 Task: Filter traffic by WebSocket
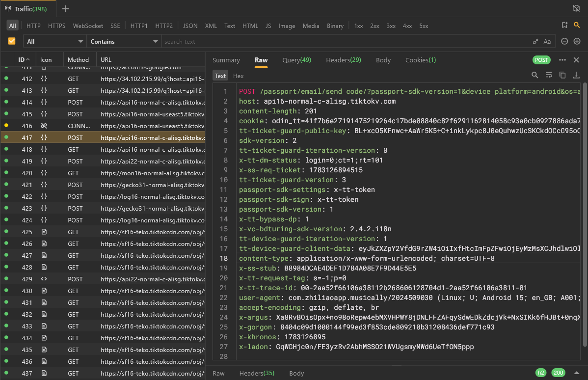click(x=88, y=26)
